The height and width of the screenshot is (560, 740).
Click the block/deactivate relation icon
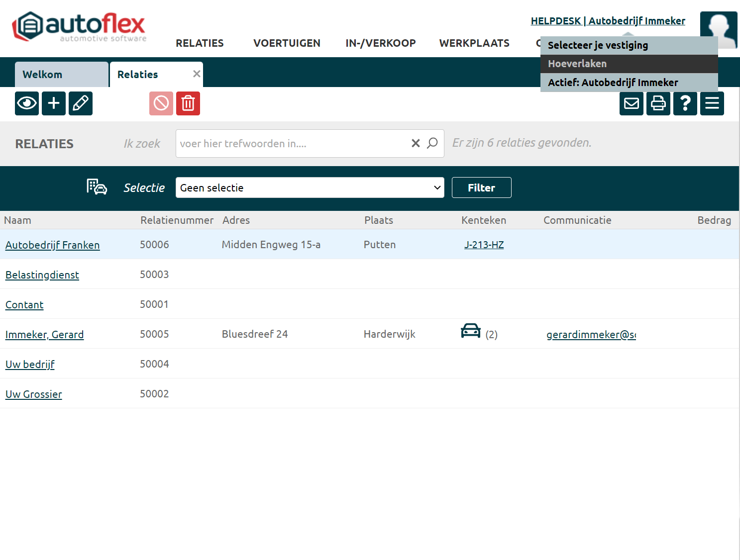pyautogui.click(x=161, y=103)
